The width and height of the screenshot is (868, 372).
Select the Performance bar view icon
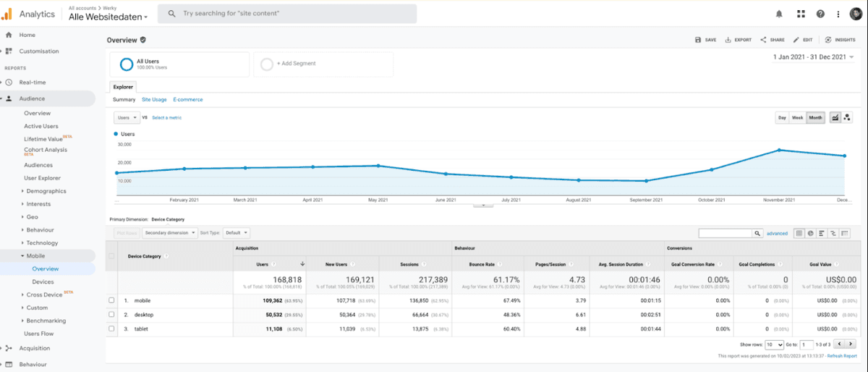pos(822,233)
